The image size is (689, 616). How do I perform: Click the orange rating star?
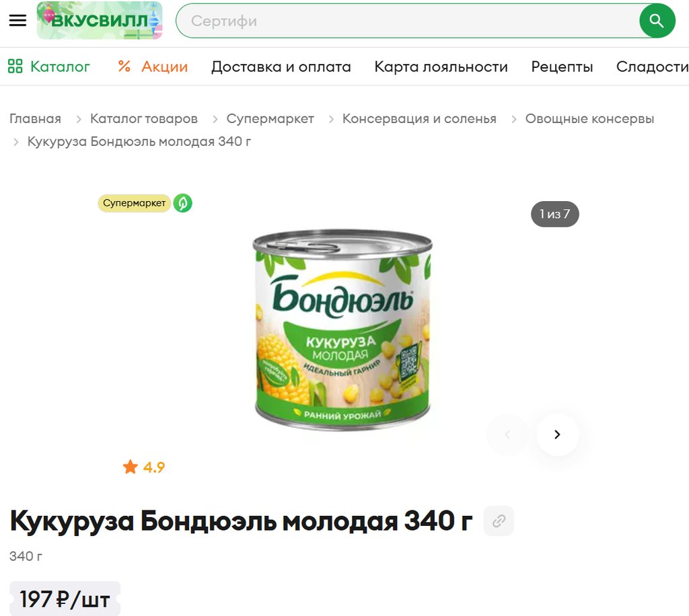[131, 467]
